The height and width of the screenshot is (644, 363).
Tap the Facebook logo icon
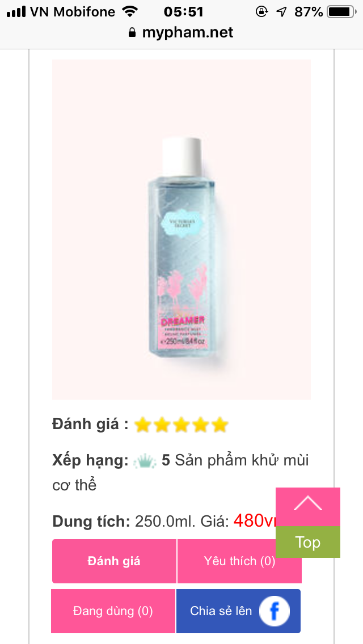click(x=274, y=611)
